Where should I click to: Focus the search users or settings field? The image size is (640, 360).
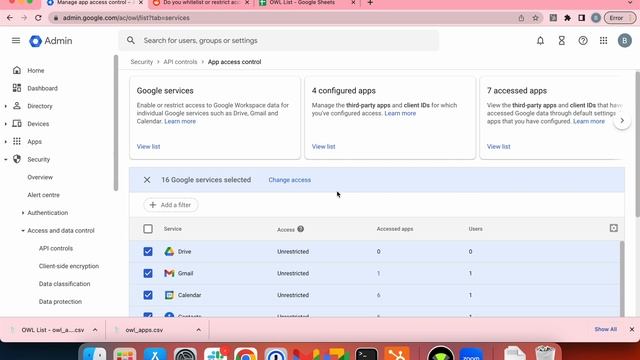coord(279,40)
